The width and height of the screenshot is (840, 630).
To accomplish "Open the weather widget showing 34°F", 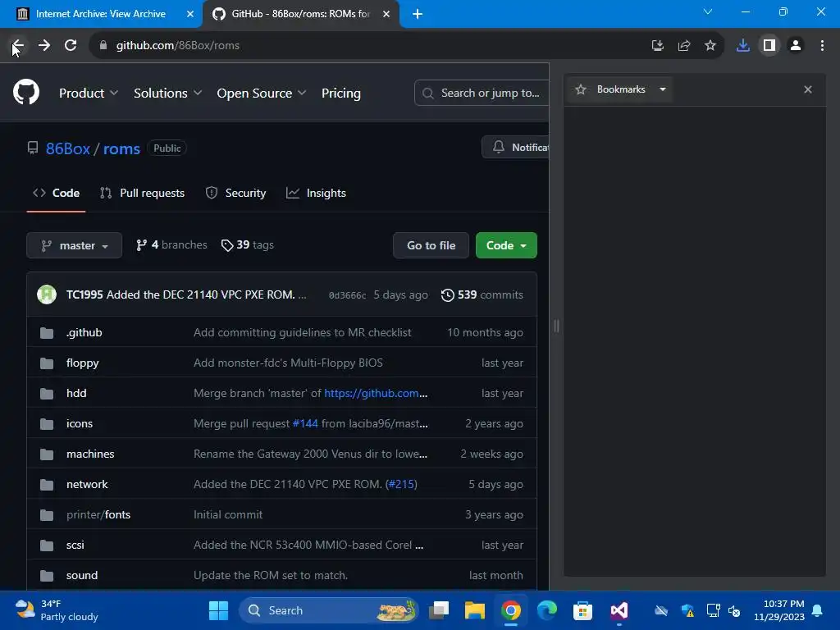I will pyautogui.click(x=57, y=610).
